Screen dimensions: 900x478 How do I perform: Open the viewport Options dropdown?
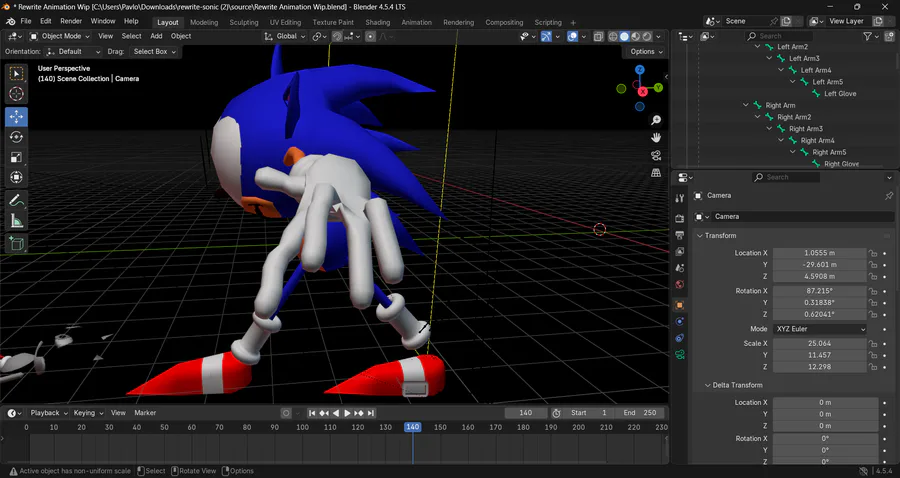tap(646, 52)
